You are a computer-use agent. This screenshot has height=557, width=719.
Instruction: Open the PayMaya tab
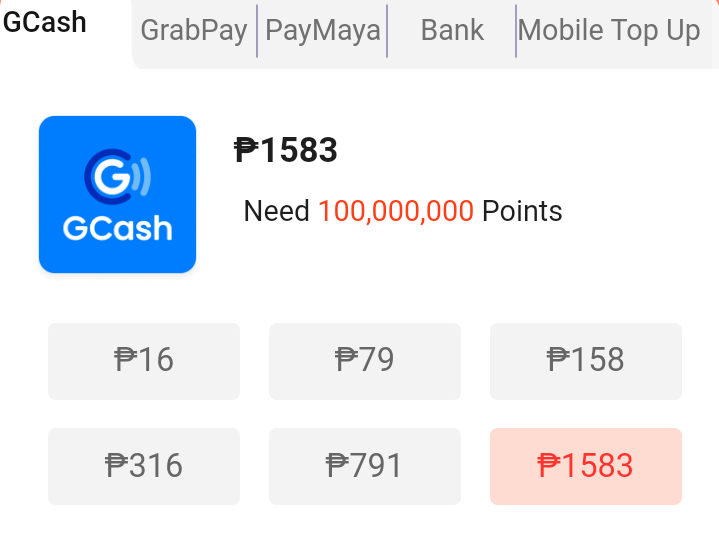click(x=322, y=31)
